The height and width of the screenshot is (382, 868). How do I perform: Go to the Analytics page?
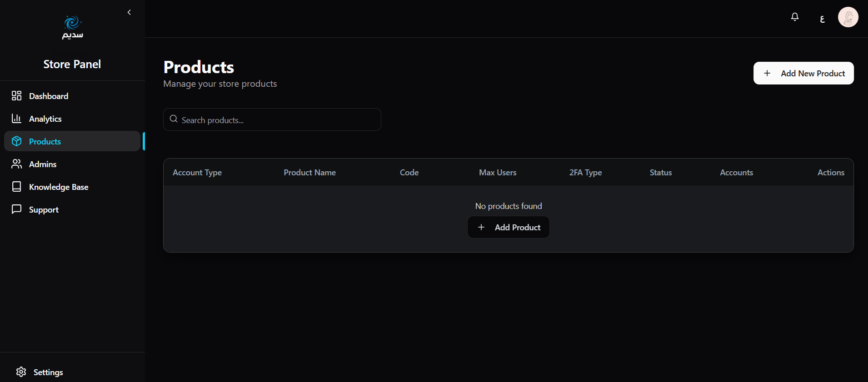tap(45, 119)
